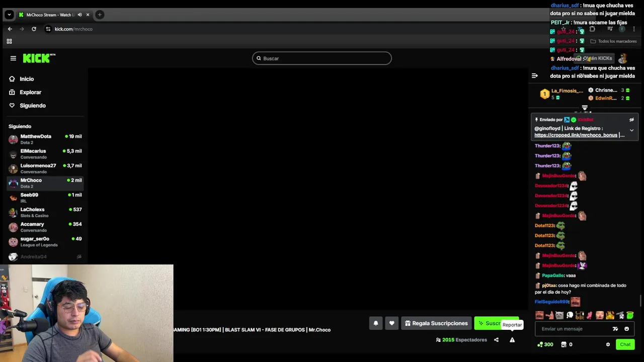
Task: Click pj0taa username in chat
Action: [x=549, y=286]
